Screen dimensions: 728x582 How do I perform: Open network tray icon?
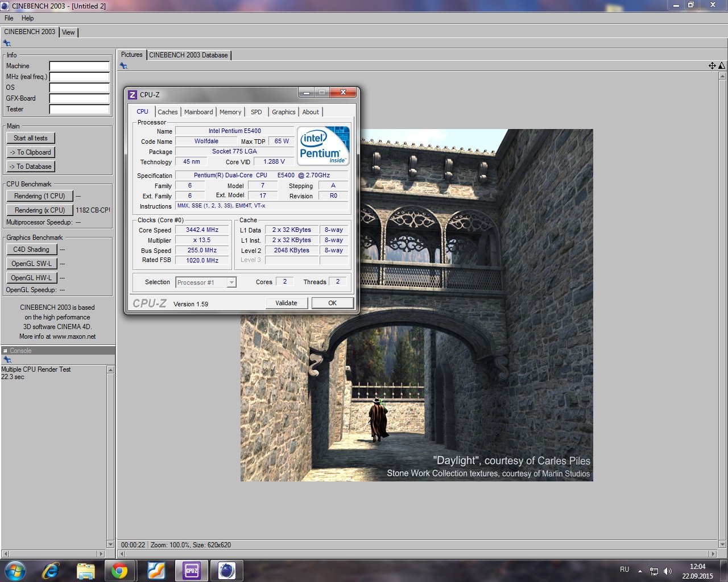(x=654, y=571)
